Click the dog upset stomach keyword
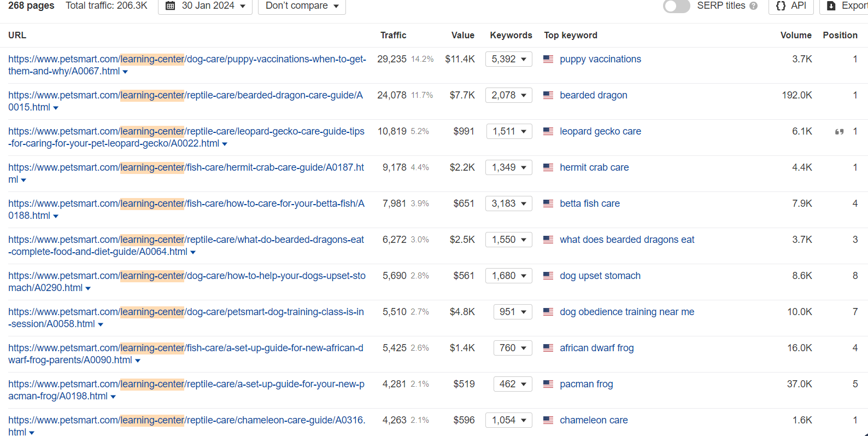 pyautogui.click(x=600, y=276)
